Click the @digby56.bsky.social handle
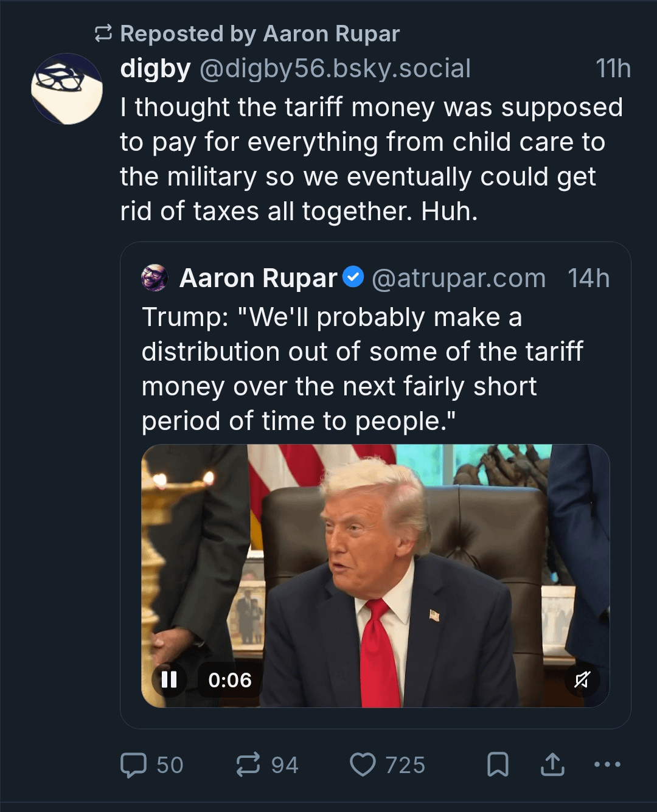The width and height of the screenshot is (657, 812). click(335, 69)
